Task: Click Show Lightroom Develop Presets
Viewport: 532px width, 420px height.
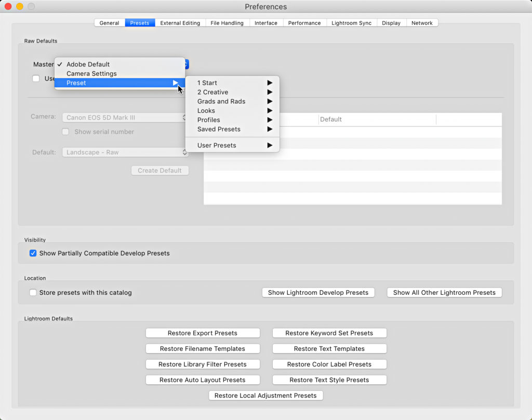Action: 318,292
